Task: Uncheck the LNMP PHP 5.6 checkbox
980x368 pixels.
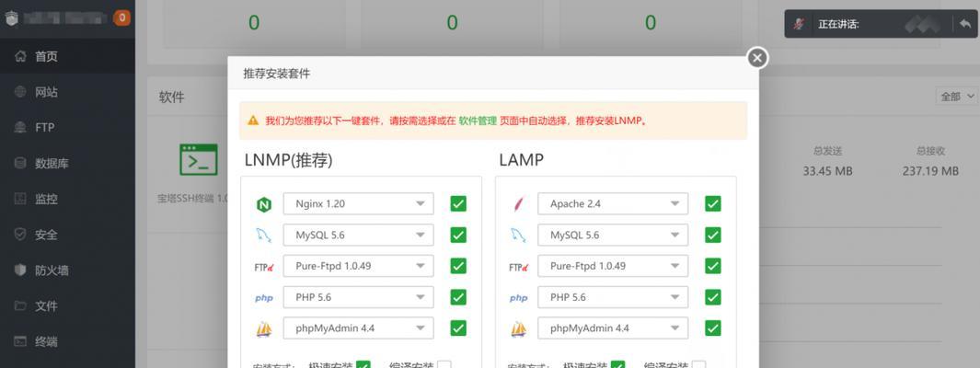Action: (x=458, y=297)
